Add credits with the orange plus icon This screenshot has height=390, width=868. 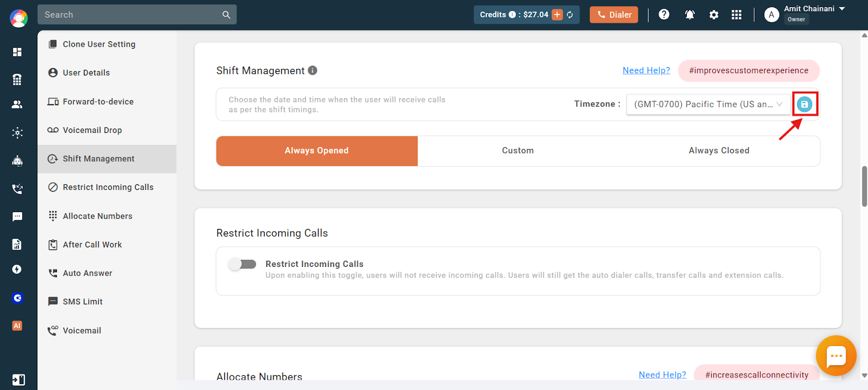557,15
